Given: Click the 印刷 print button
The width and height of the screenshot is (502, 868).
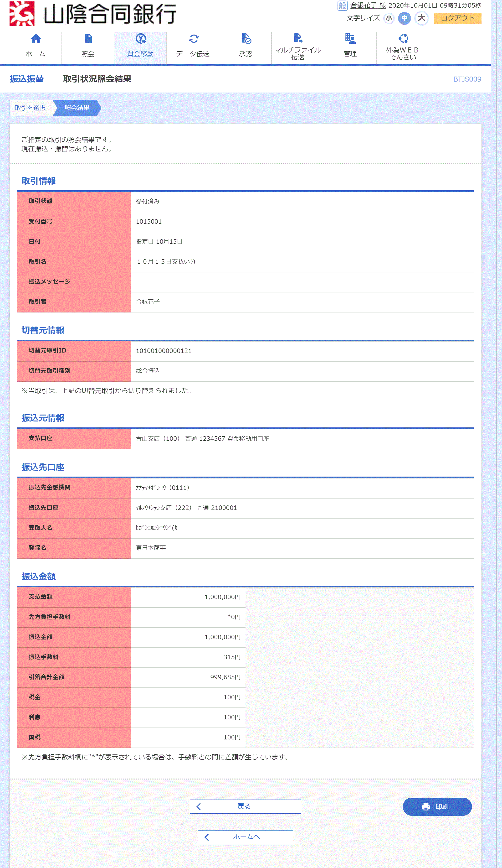Looking at the screenshot, I should [437, 807].
